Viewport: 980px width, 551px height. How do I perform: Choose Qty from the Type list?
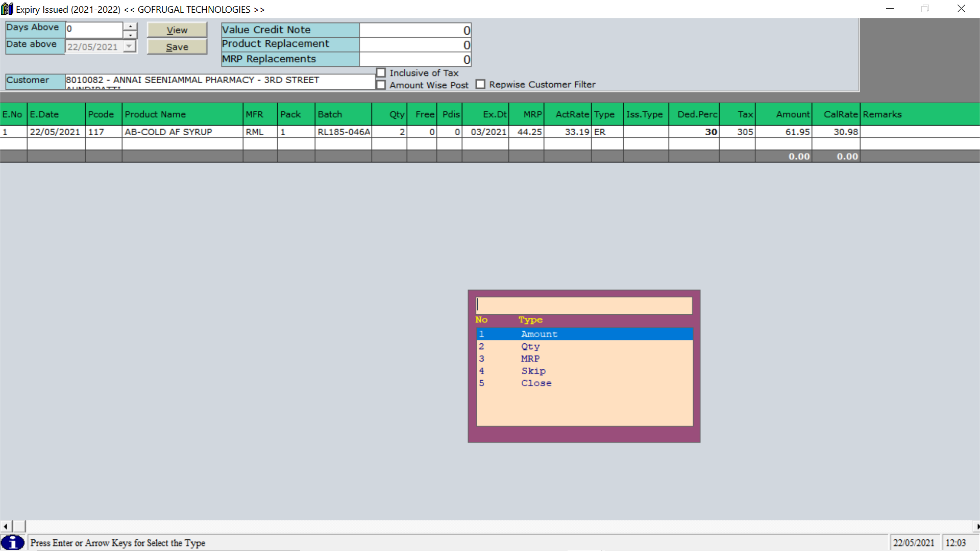click(530, 346)
